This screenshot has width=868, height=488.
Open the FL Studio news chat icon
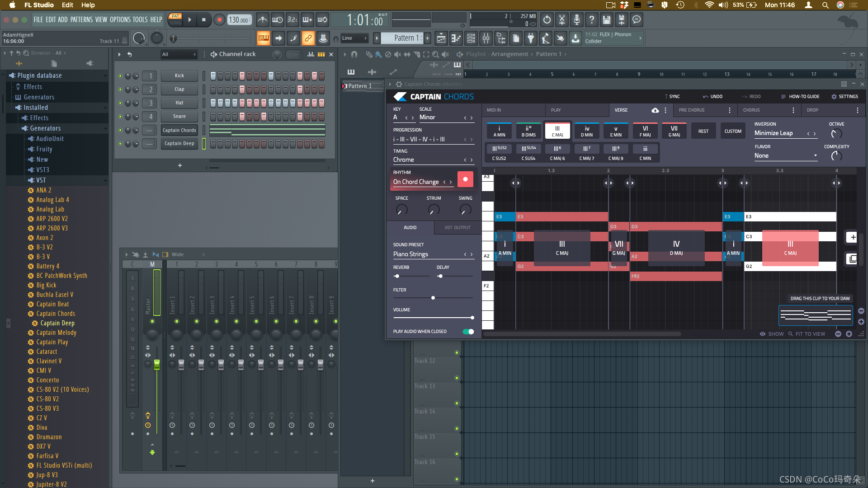click(637, 20)
